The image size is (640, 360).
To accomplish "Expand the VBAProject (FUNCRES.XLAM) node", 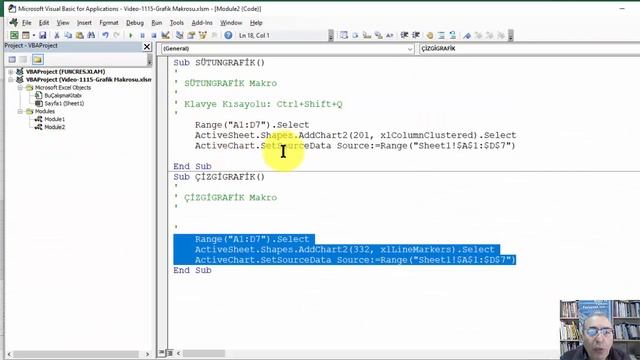I will click(x=11, y=72).
